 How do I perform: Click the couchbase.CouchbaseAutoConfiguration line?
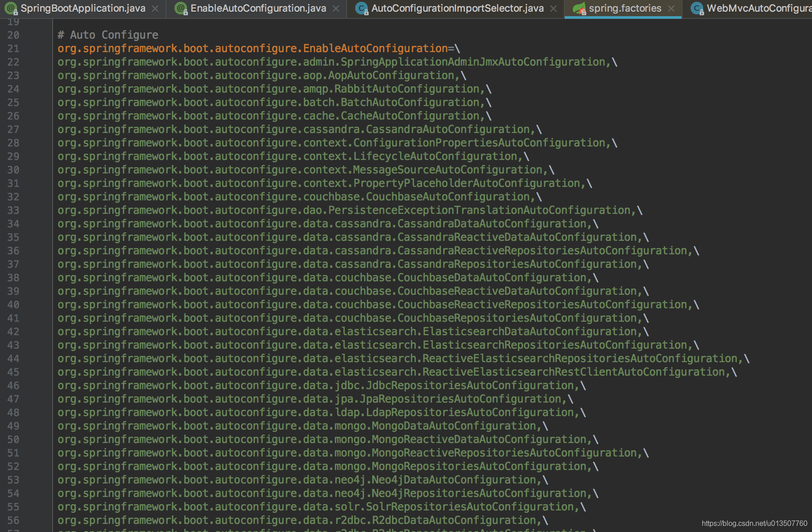[299, 197]
